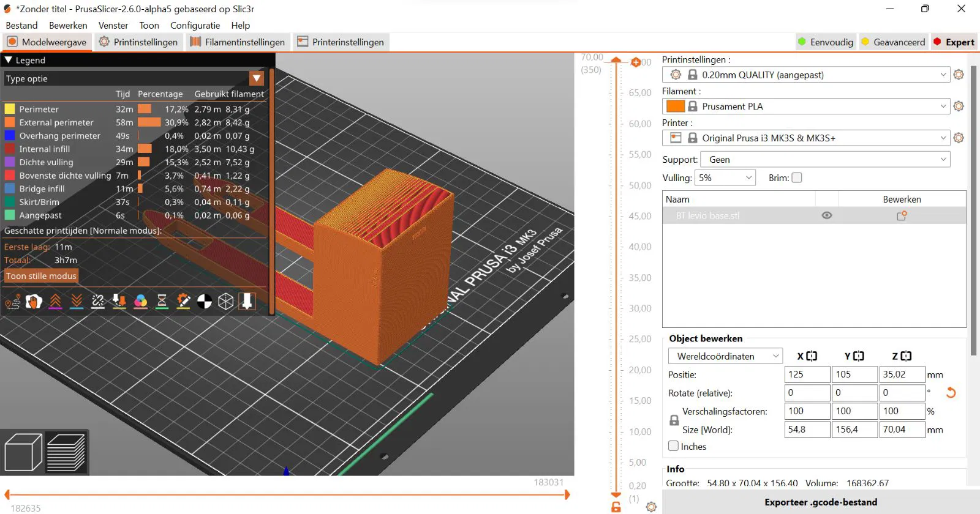
Task: Switch to sliced layers preview icon
Action: (66, 452)
